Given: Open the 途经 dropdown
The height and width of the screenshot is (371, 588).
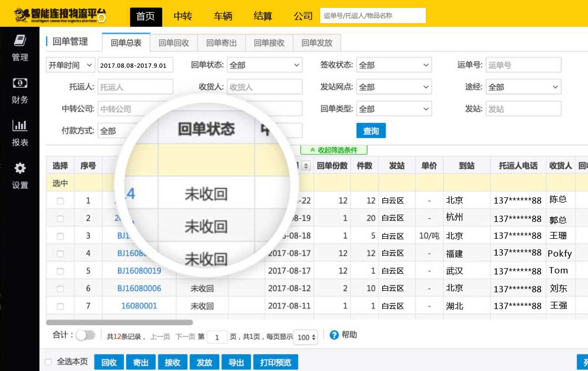Looking at the screenshot, I should tap(523, 87).
